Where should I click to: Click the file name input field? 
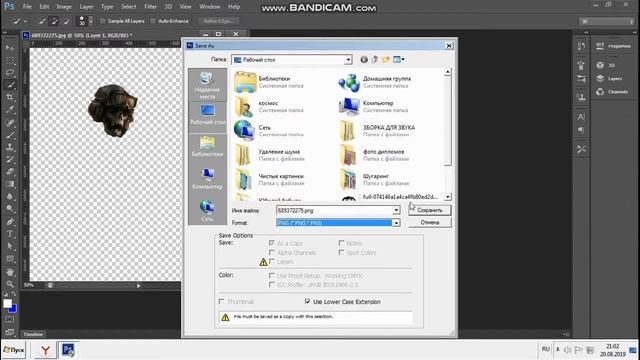(334, 211)
